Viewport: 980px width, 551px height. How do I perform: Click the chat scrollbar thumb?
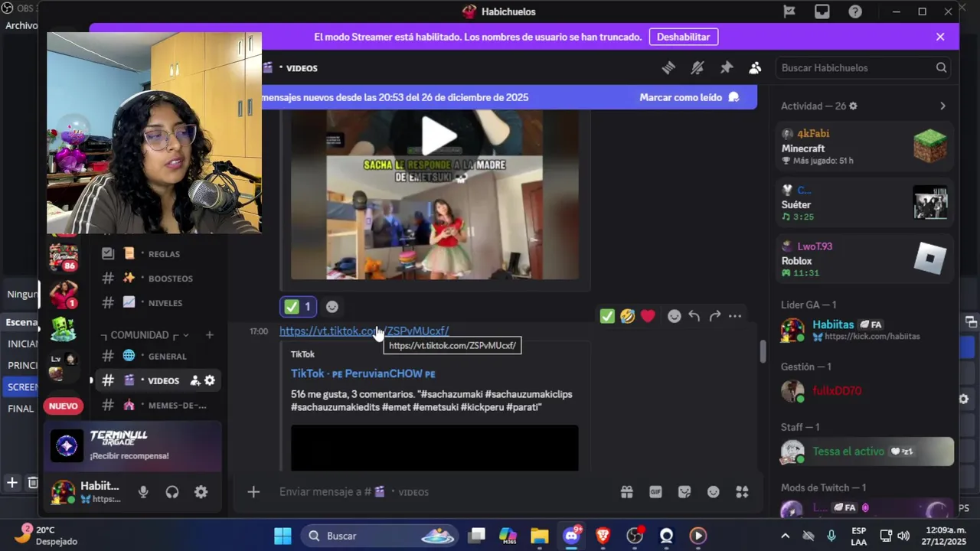coord(763,352)
